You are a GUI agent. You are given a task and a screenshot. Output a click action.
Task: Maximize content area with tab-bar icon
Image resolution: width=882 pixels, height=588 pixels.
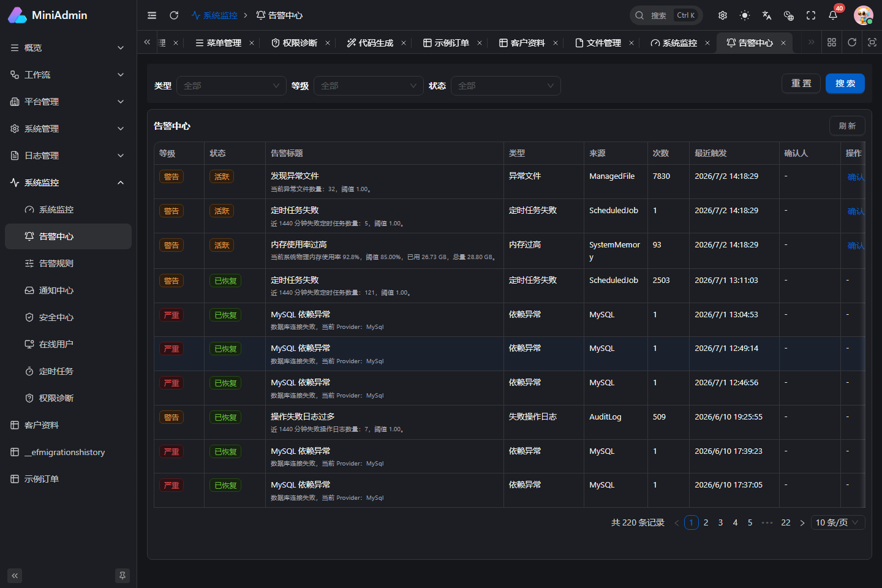click(872, 42)
